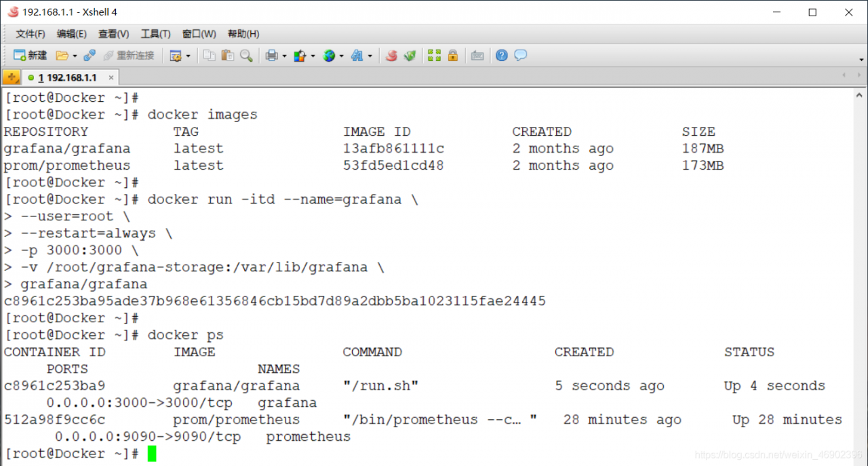Open help with the blue question icon
The height and width of the screenshot is (466, 868).
point(502,56)
